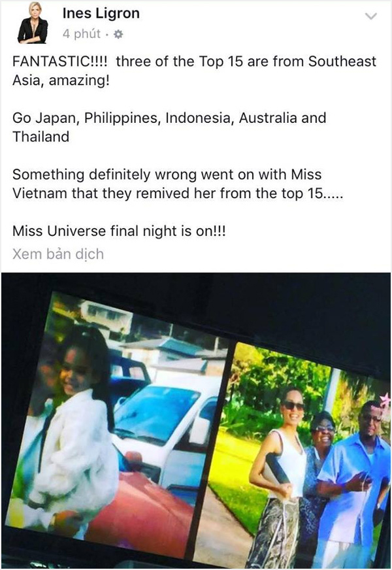Click the "Something definitely wrong" paragraph

point(178,184)
